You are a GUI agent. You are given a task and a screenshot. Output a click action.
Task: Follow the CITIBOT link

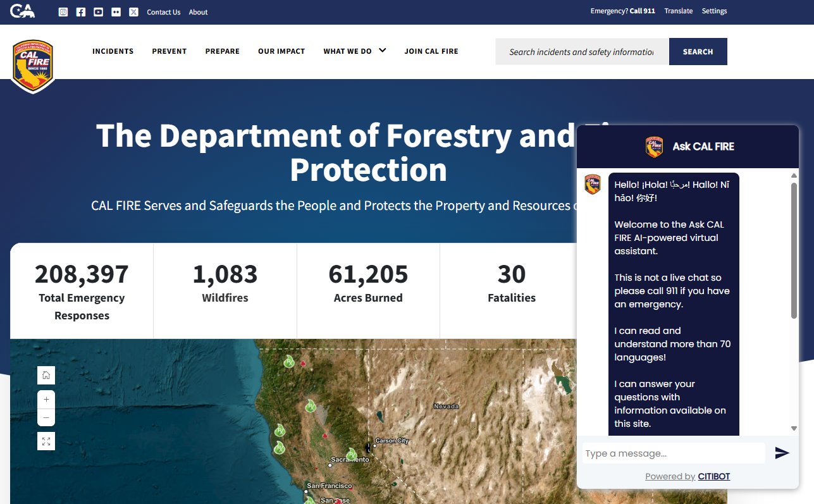[714, 476]
